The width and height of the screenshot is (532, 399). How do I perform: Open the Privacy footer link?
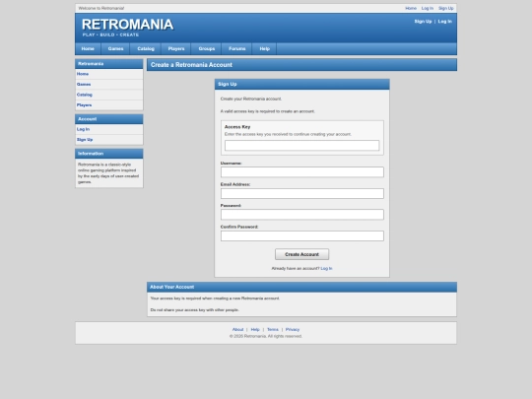[293, 329]
